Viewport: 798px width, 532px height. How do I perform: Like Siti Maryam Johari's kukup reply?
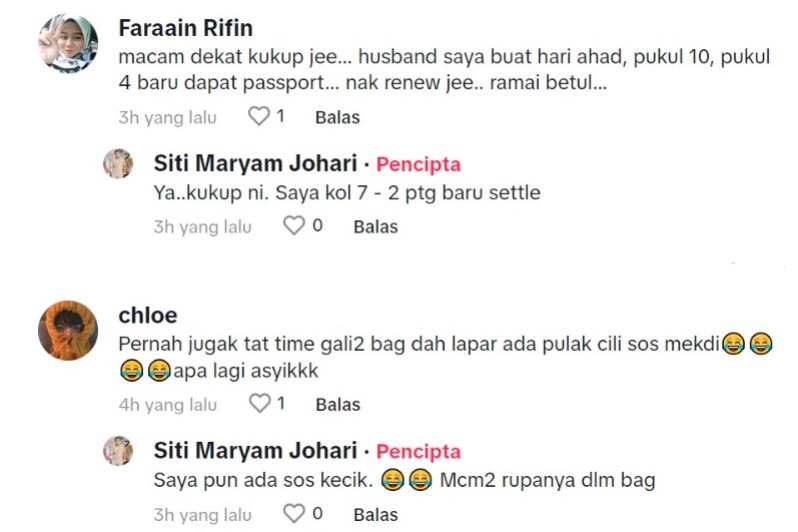(294, 226)
